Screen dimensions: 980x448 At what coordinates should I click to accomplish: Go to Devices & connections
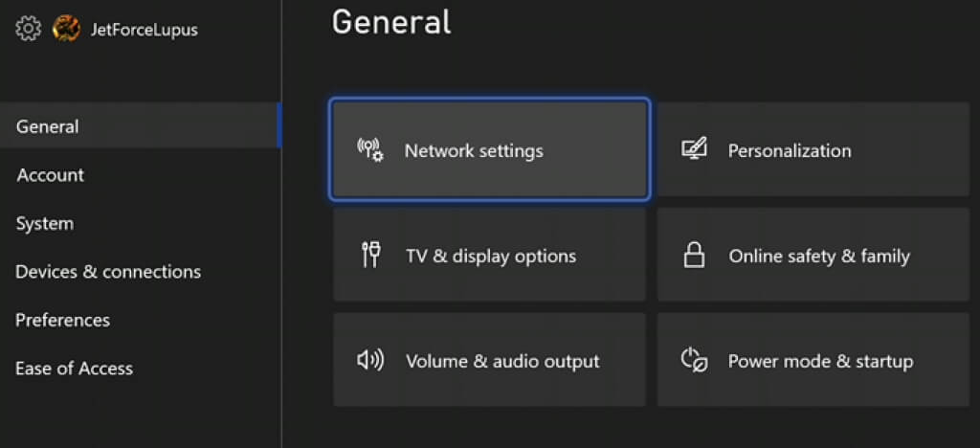tap(108, 272)
